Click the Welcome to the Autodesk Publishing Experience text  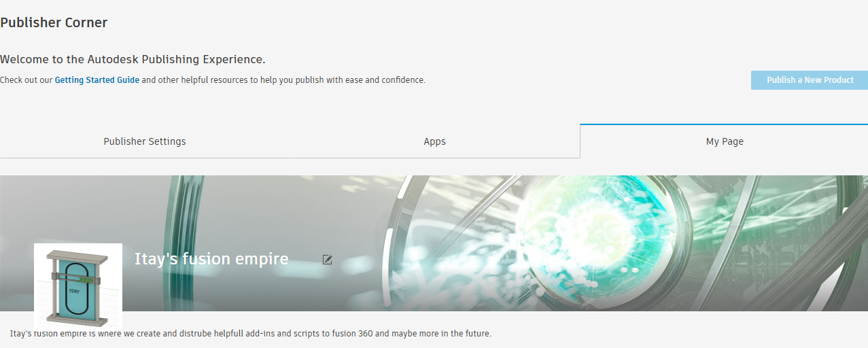point(133,59)
